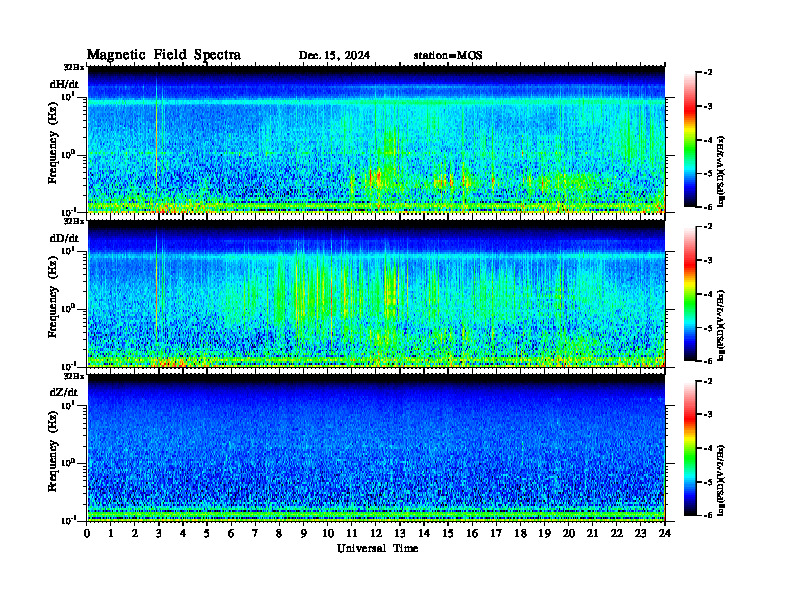This screenshot has height=612, width=792.
Task: Click hour tick label "23" on the time axis
Action: click(640, 533)
